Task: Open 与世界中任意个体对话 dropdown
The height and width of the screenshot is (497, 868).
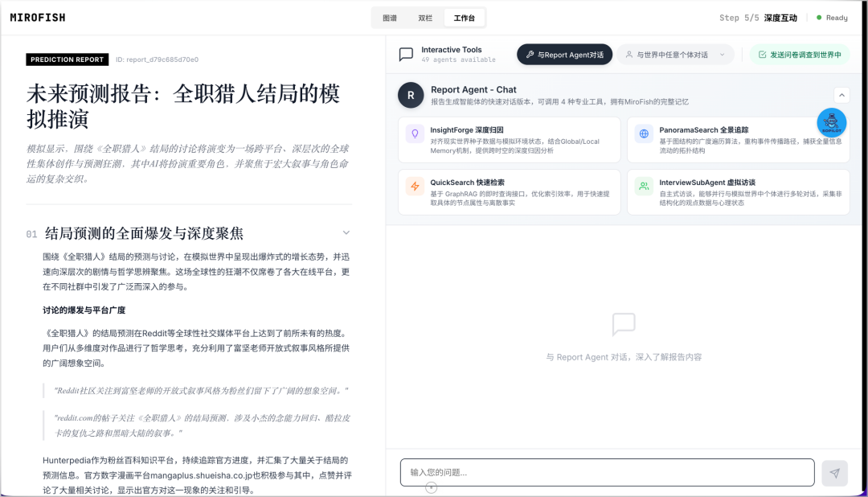Action: point(675,55)
